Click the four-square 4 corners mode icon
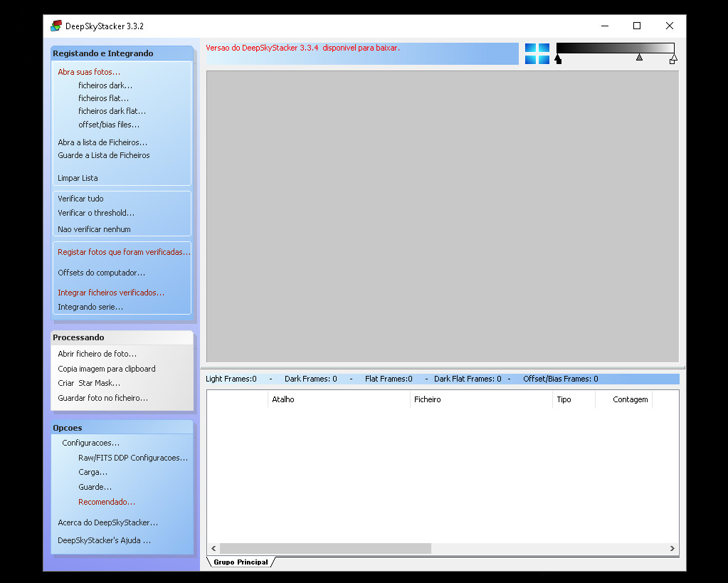The height and width of the screenshot is (583, 728). tap(537, 53)
